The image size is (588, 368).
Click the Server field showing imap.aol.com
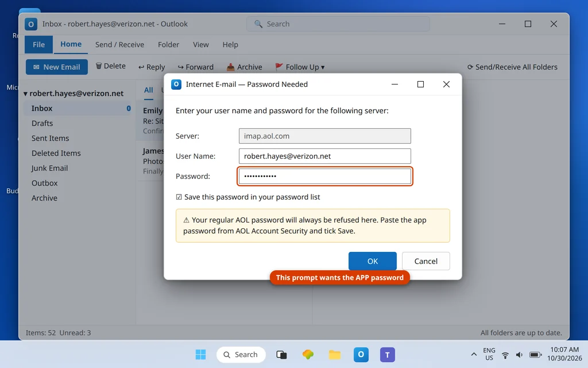point(325,136)
